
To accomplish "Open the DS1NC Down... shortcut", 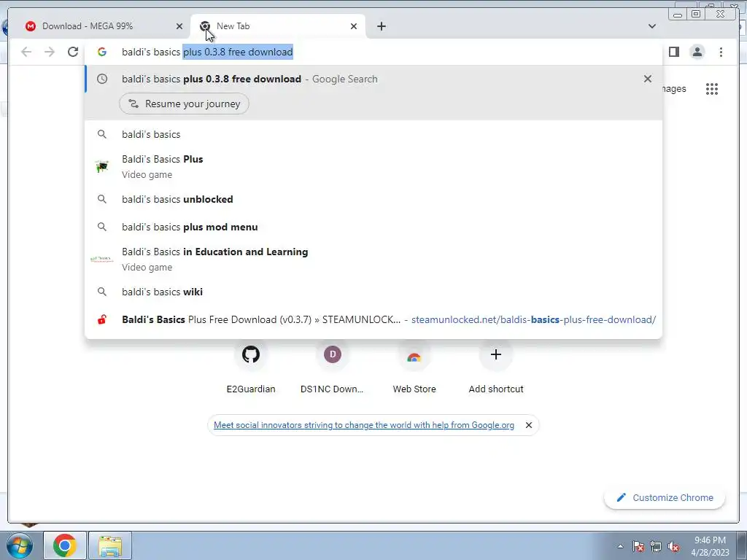I will pos(332,368).
